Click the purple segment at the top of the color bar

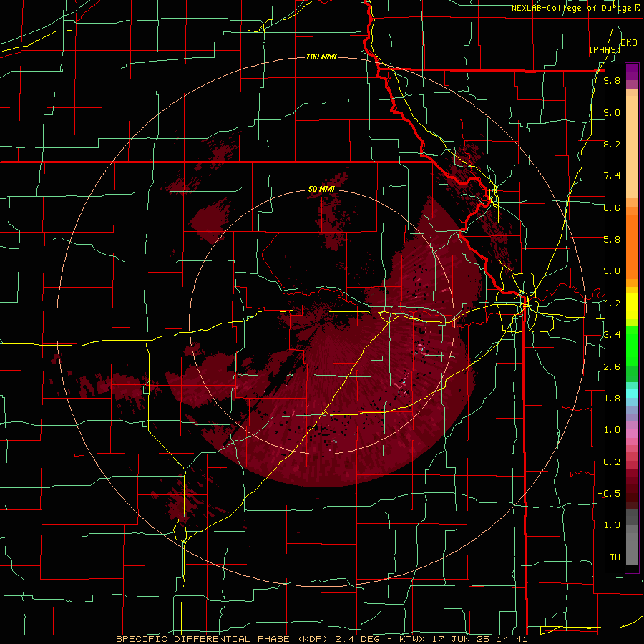click(x=632, y=72)
